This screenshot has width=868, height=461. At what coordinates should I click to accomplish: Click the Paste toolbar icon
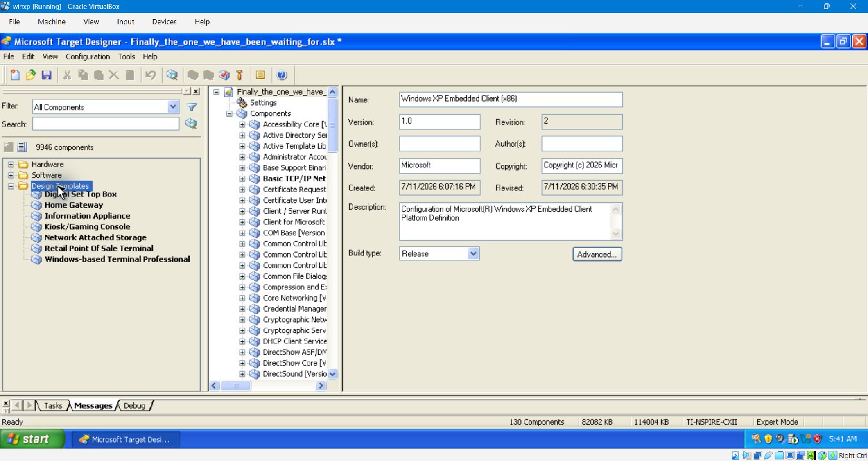coord(98,75)
